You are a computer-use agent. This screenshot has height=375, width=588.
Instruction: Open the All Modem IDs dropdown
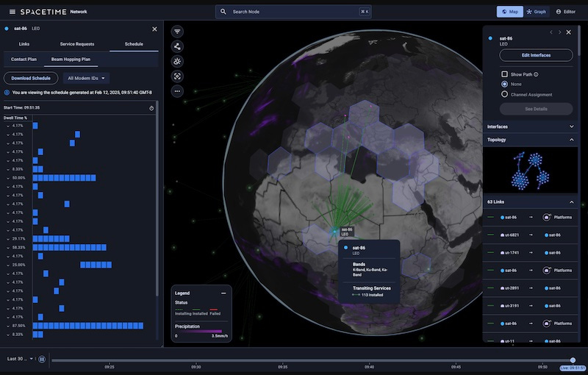pyautogui.click(x=87, y=78)
